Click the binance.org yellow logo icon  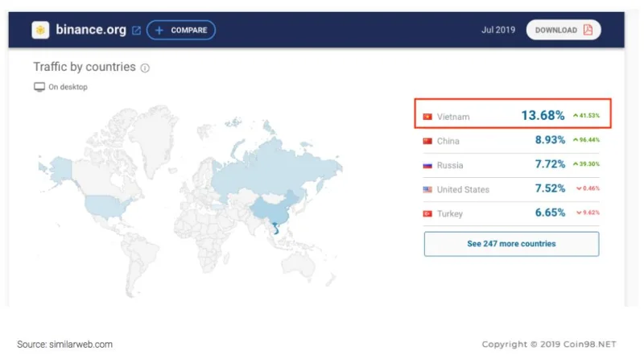40,30
